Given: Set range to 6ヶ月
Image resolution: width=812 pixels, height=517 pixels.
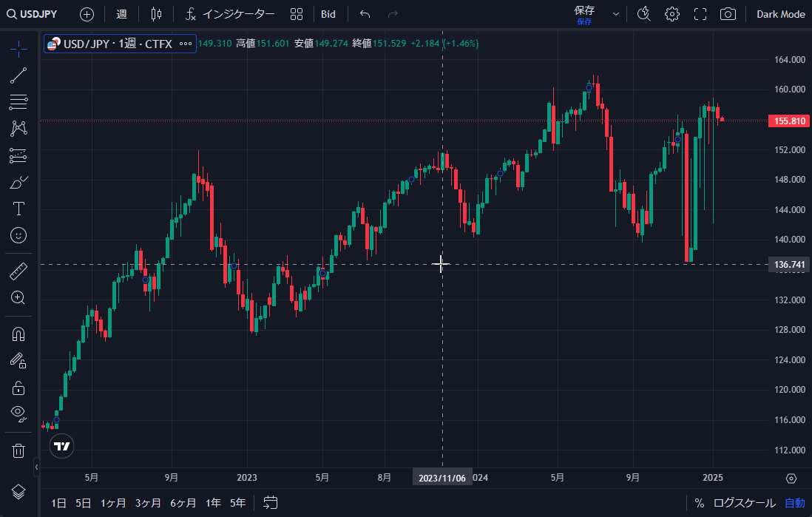Looking at the screenshot, I should point(183,503).
